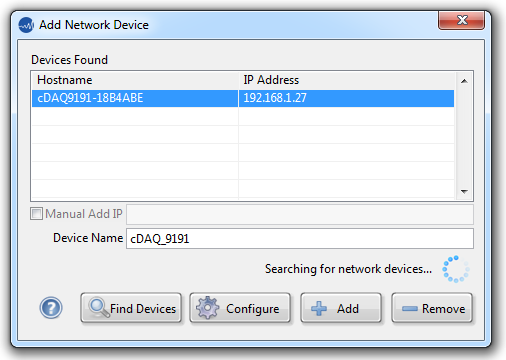
Task: Click the first empty row in devices list
Action: (243, 116)
